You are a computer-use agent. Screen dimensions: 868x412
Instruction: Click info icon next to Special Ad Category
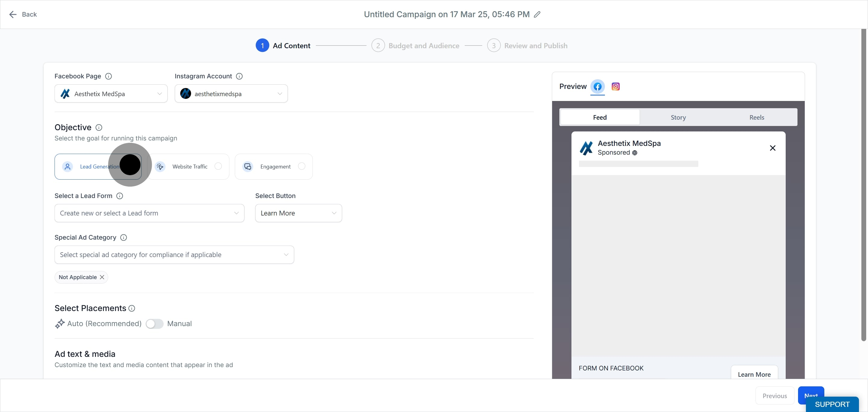[124, 237]
